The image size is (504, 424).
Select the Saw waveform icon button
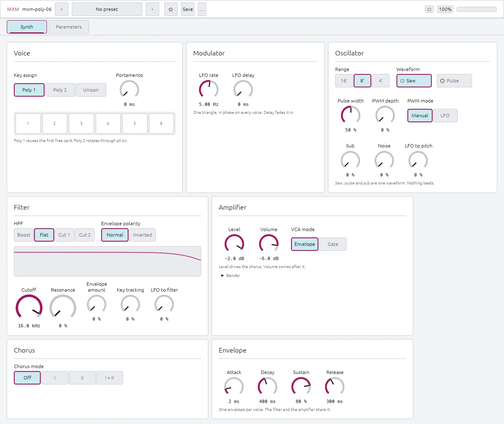click(414, 81)
